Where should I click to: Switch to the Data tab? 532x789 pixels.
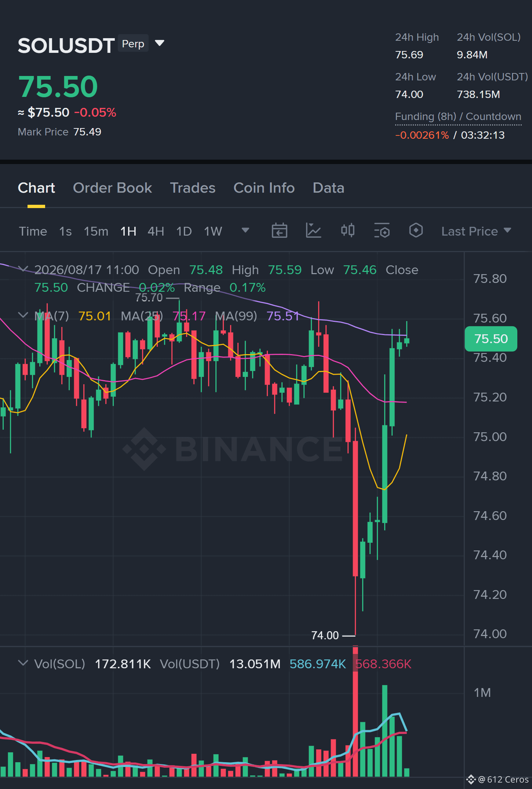328,188
